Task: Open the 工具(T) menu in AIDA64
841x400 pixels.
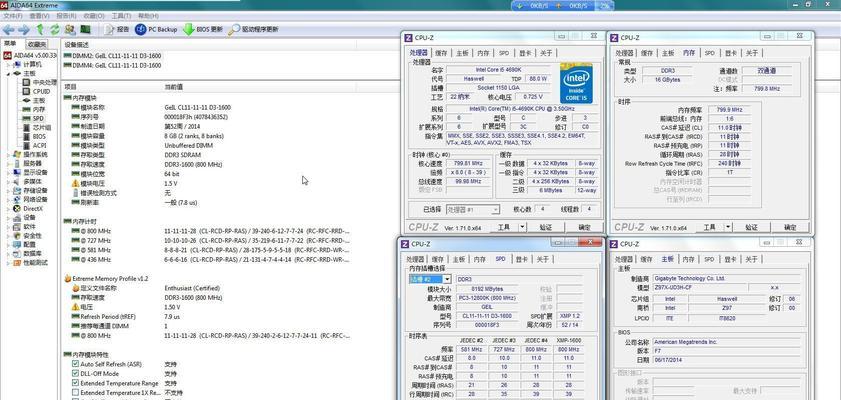Action: click(121, 16)
